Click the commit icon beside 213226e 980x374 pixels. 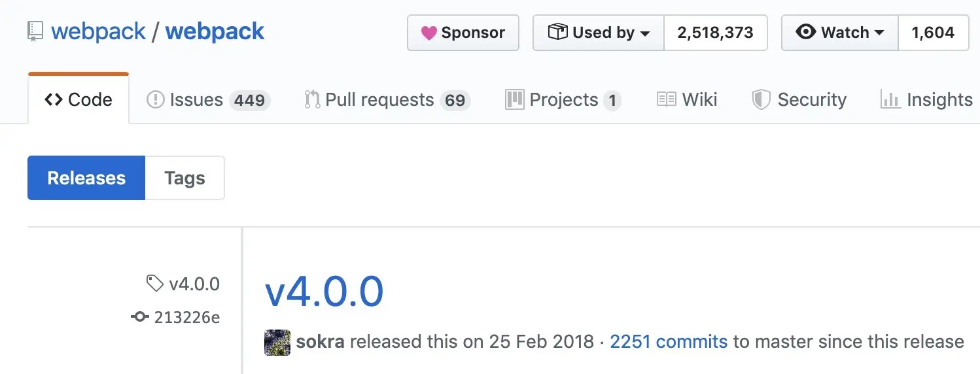click(x=139, y=317)
